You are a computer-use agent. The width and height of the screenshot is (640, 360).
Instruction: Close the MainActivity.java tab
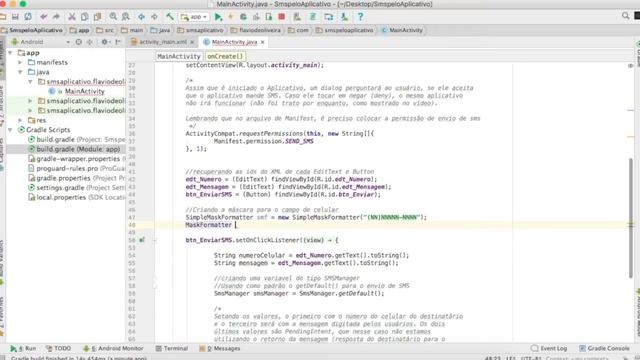point(262,42)
